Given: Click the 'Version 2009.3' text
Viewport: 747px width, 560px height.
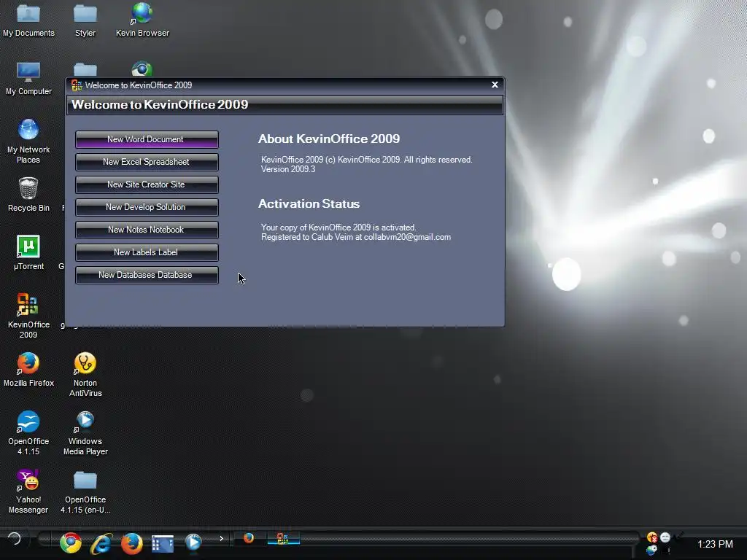Looking at the screenshot, I should pos(288,169).
